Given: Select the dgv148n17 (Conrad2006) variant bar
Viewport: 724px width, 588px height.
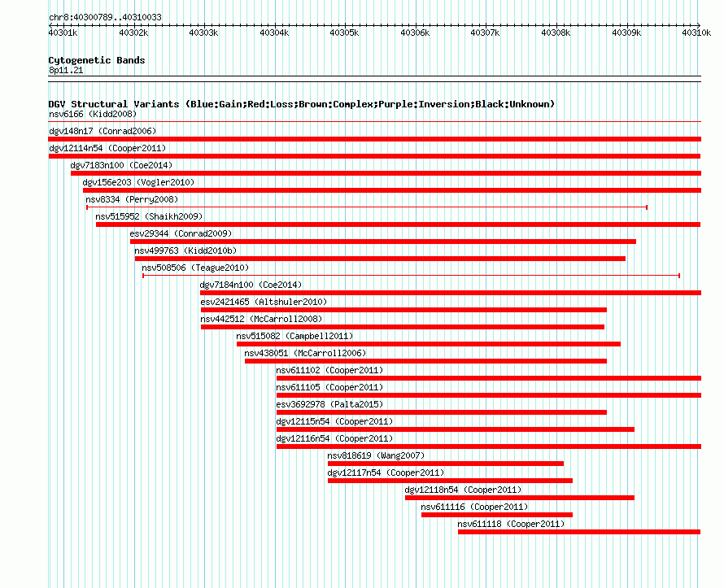Looking at the screenshot, I should 374,139.
